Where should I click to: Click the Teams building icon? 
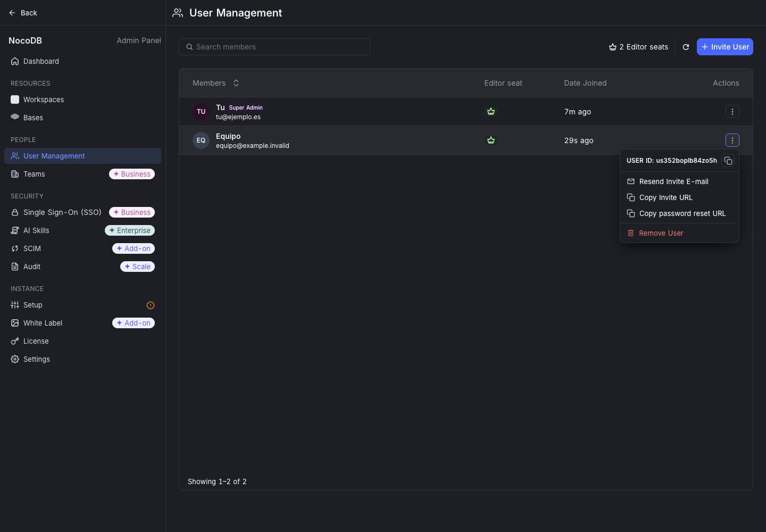click(x=15, y=174)
